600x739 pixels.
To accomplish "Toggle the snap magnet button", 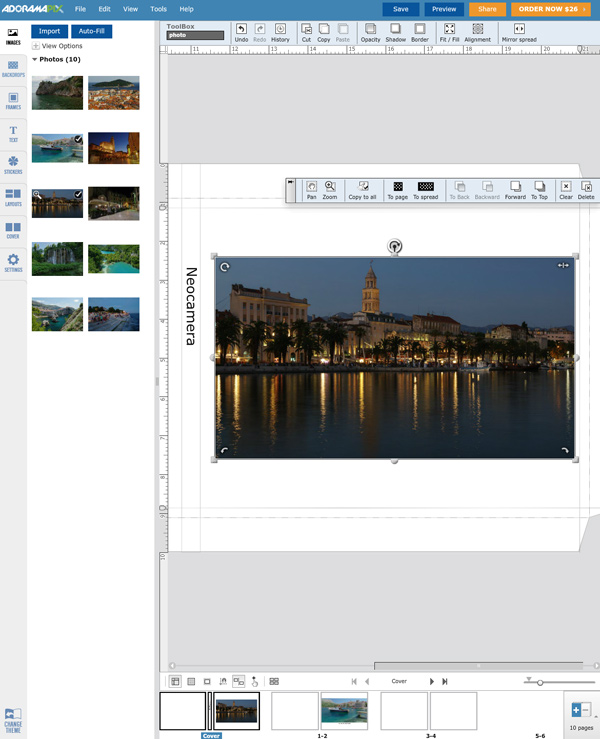I will click(x=223, y=681).
